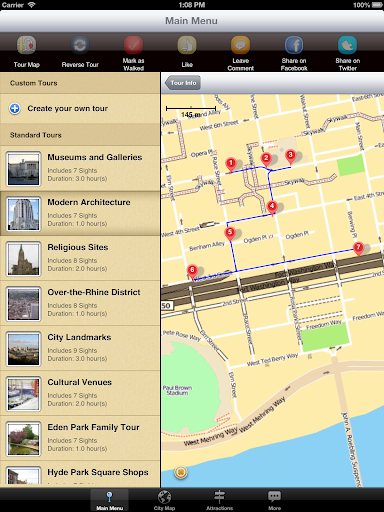The image size is (384, 512).
Task: Open the Attractions tab
Action: pos(219,500)
